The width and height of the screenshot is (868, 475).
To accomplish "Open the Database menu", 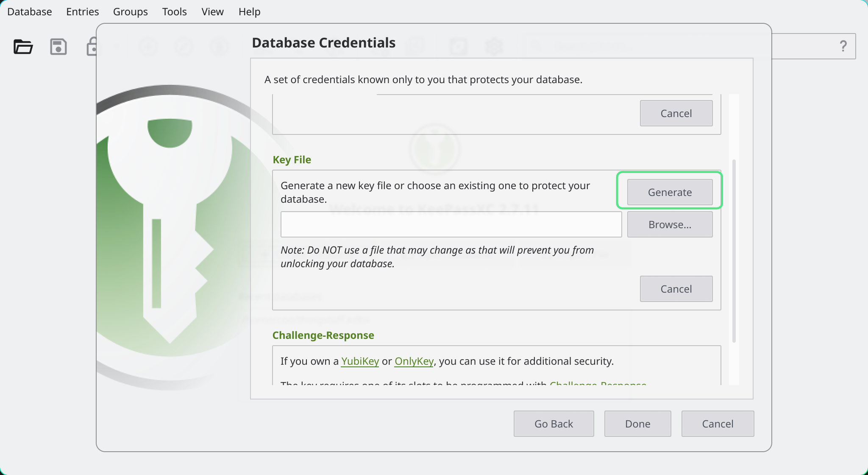I will tap(30, 11).
